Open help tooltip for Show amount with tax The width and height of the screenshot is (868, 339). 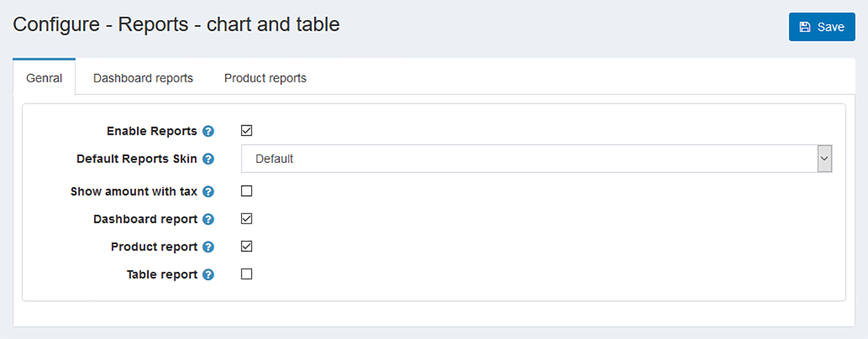click(208, 192)
